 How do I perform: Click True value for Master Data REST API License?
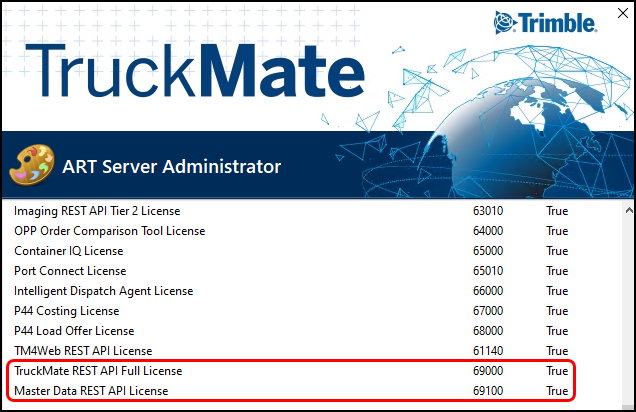click(557, 391)
